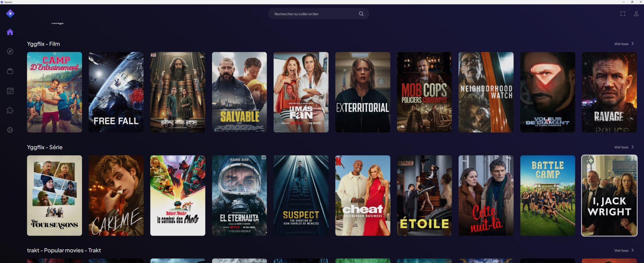Open the Discover compass icon
The width and height of the screenshot is (644, 263).
[10, 51]
